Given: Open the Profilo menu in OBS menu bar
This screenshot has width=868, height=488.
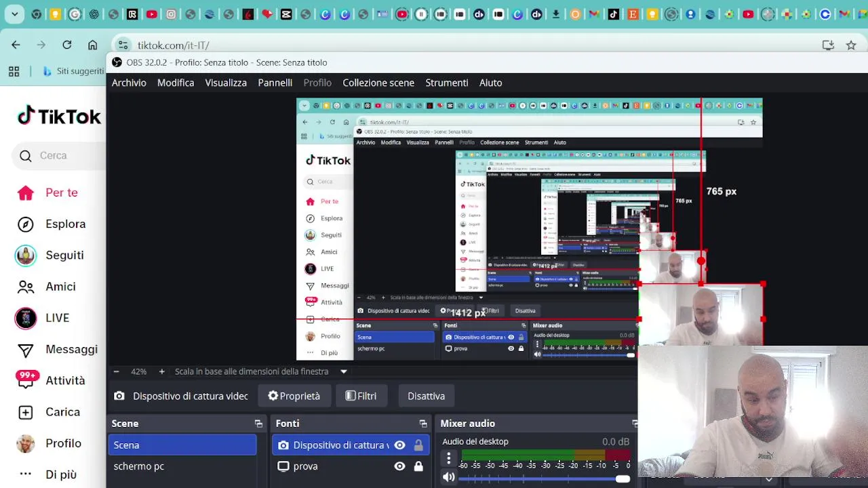Looking at the screenshot, I should click(317, 83).
